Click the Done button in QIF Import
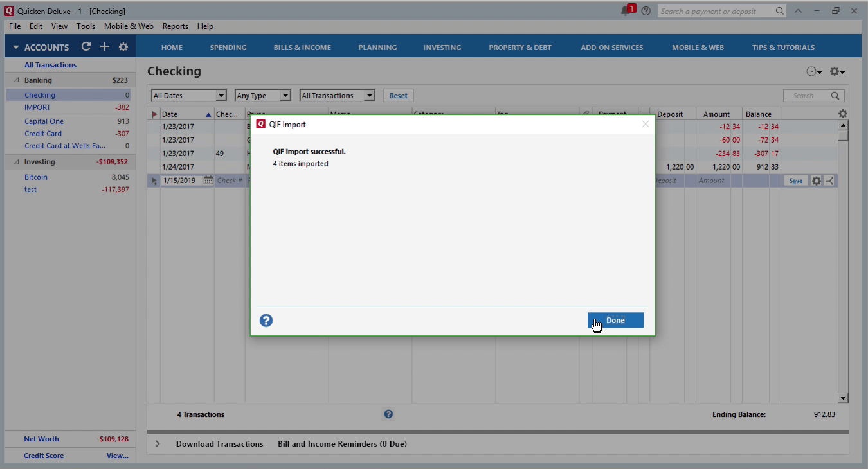 tap(615, 320)
